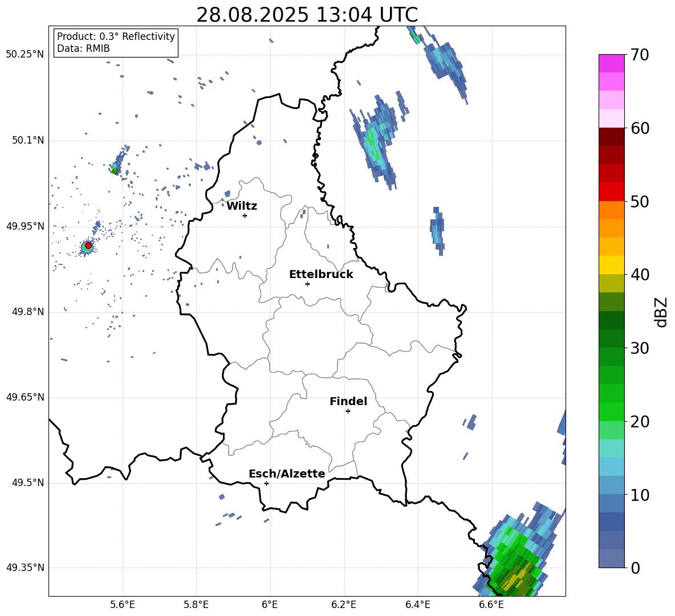Click the Product: 0.3° Reflectivity text
The height and width of the screenshot is (616, 675).
(116, 36)
